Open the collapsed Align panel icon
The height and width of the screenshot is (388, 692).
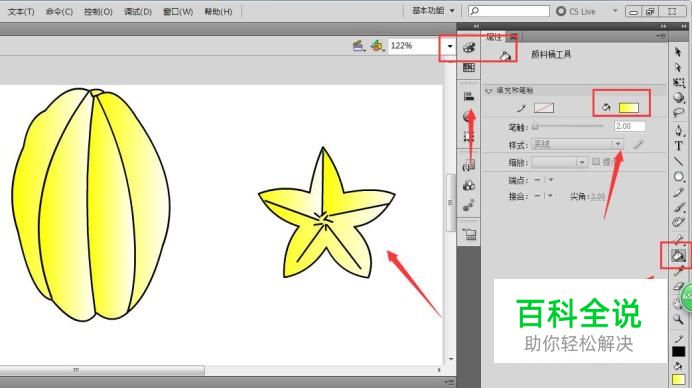[x=469, y=96]
